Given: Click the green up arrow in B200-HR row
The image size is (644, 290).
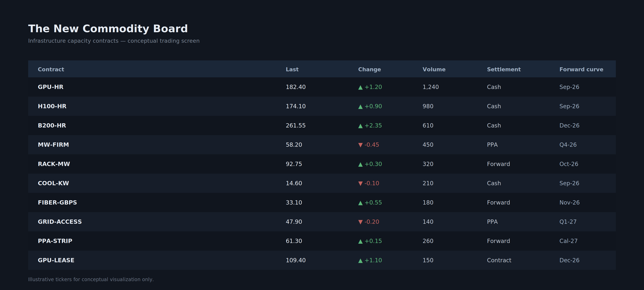Looking at the screenshot, I should (x=360, y=126).
